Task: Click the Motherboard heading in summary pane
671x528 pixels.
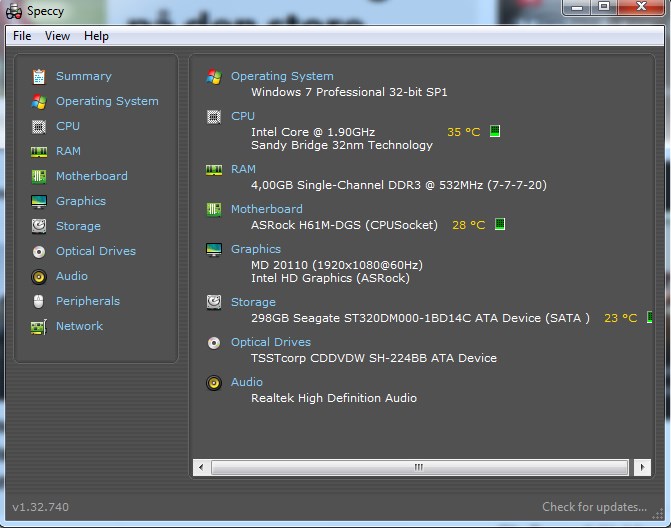Action: [266, 209]
